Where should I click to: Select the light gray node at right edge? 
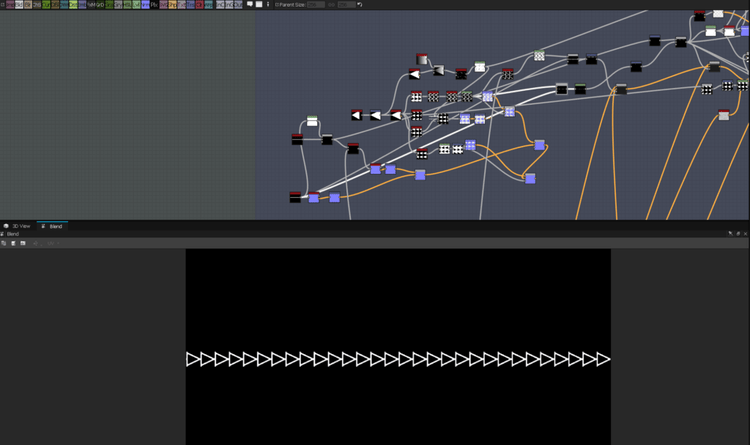(724, 115)
